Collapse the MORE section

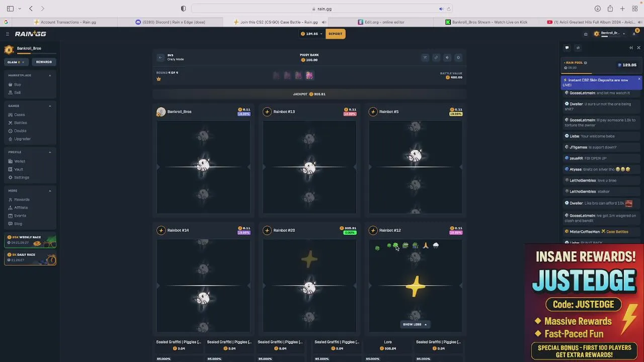[x=50, y=191]
